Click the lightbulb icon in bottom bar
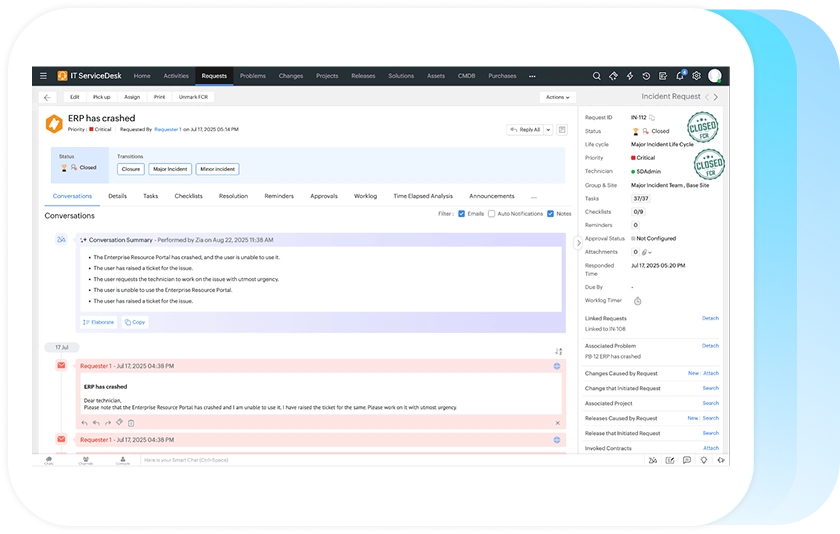The width and height of the screenshot is (840, 534). coord(704,460)
